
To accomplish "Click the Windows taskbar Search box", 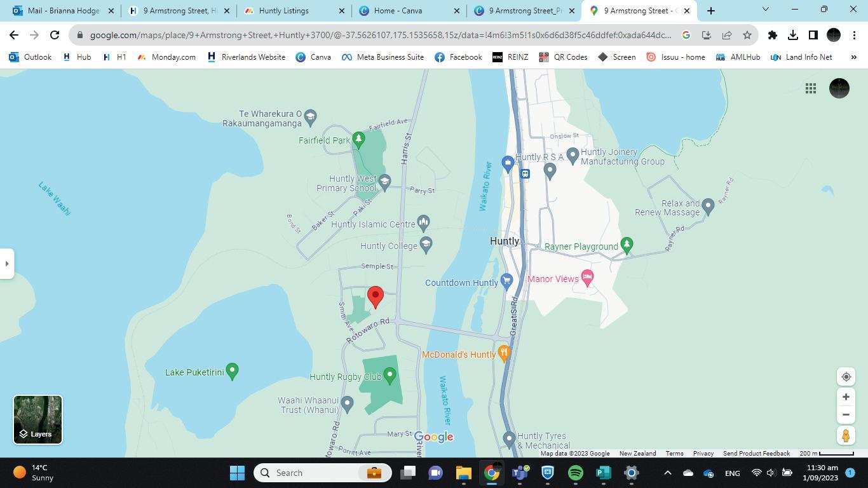I will tap(322, 473).
